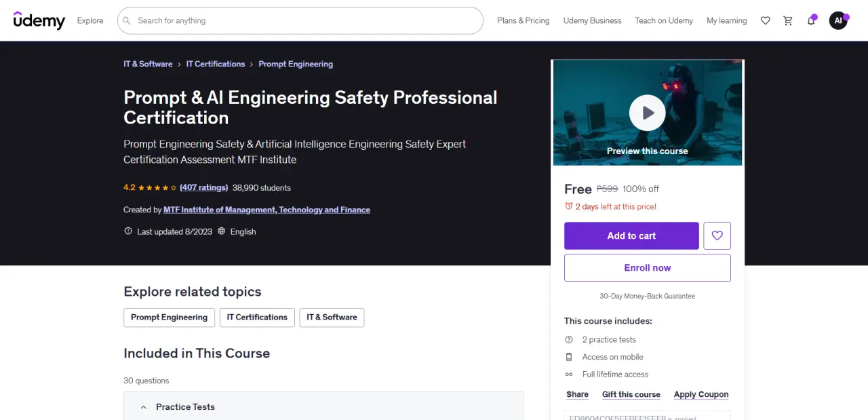Open the wishlist heart icon in header
The image size is (868, 420).
pos(765,20)
